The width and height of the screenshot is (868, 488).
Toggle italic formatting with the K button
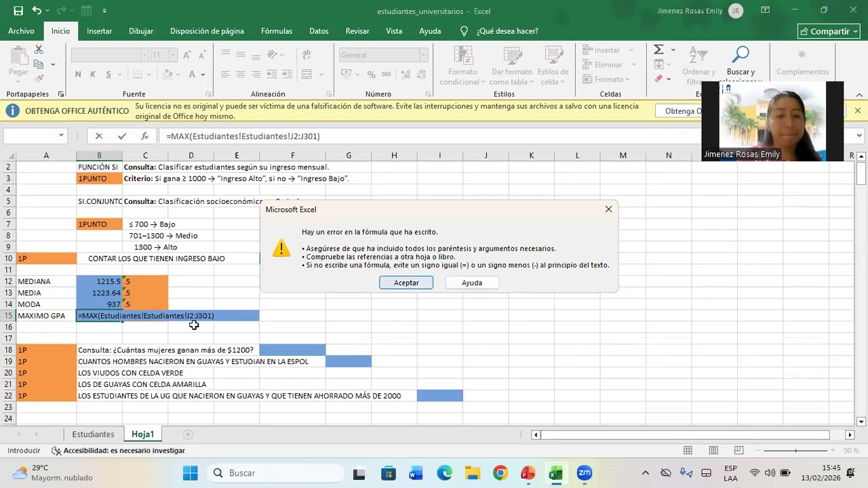coord(92,75)
